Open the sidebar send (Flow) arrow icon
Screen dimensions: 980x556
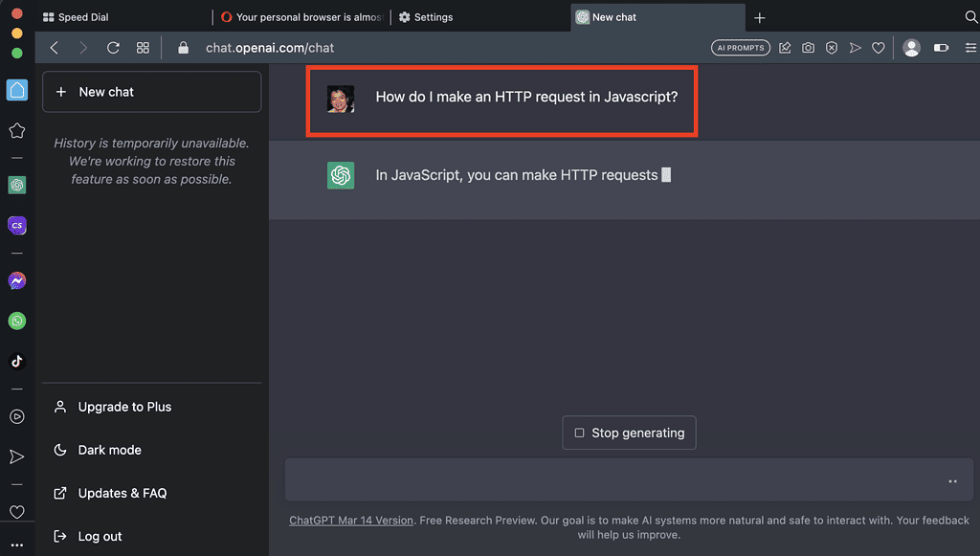(17, 456)
